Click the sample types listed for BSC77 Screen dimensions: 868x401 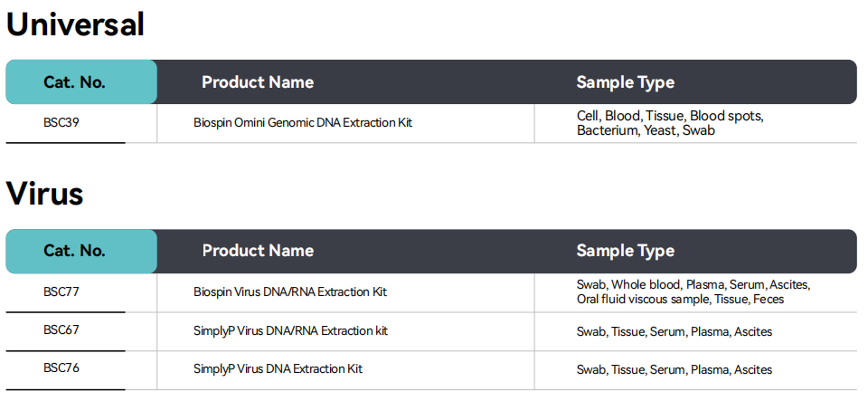coord(693,291)
